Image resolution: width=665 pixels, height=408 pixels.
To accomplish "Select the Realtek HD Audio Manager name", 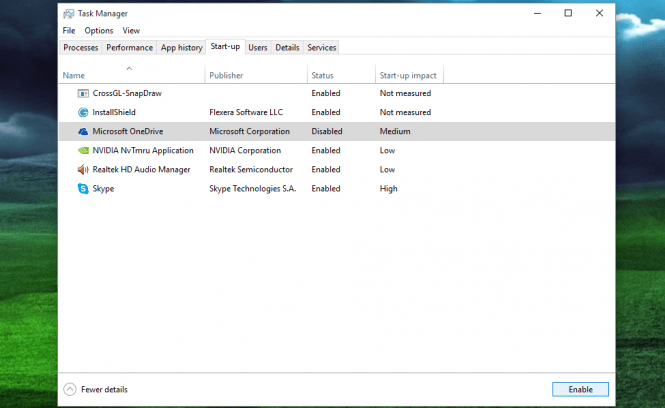I will click(141, 170).
